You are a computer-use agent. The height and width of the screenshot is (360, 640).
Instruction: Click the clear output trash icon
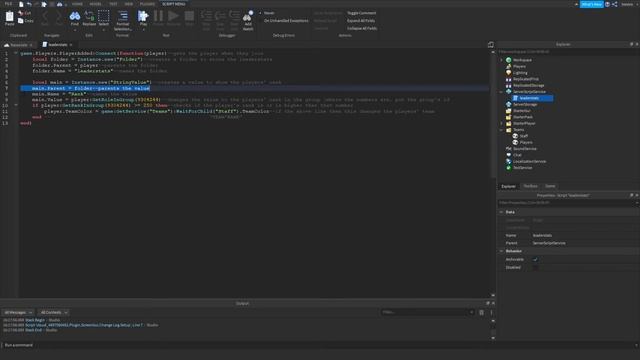click(482, 312)
